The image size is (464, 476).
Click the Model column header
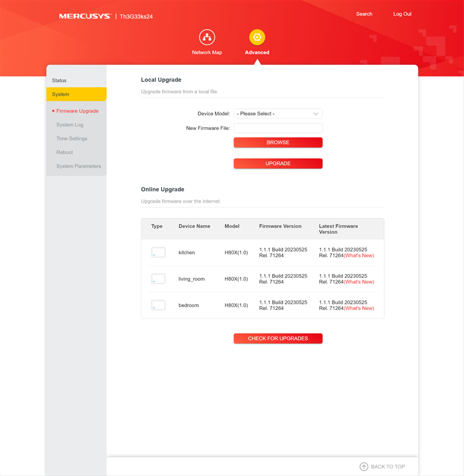pyautogui.click(x=232, y=226)
